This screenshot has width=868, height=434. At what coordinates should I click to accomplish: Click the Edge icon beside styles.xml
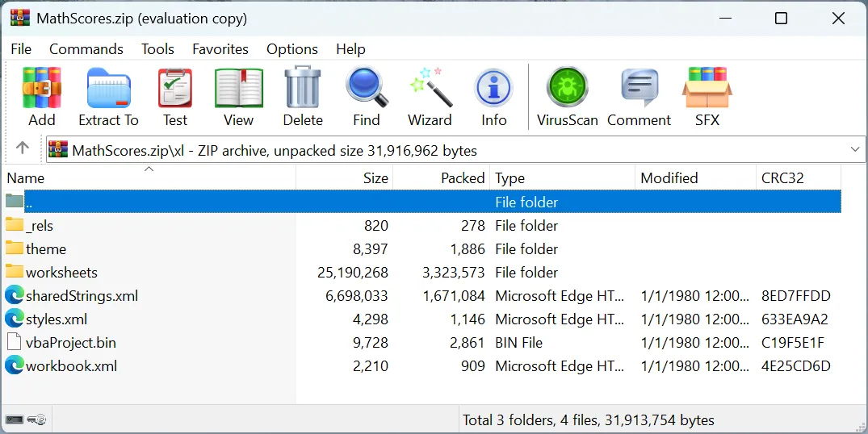click(15, 319)
